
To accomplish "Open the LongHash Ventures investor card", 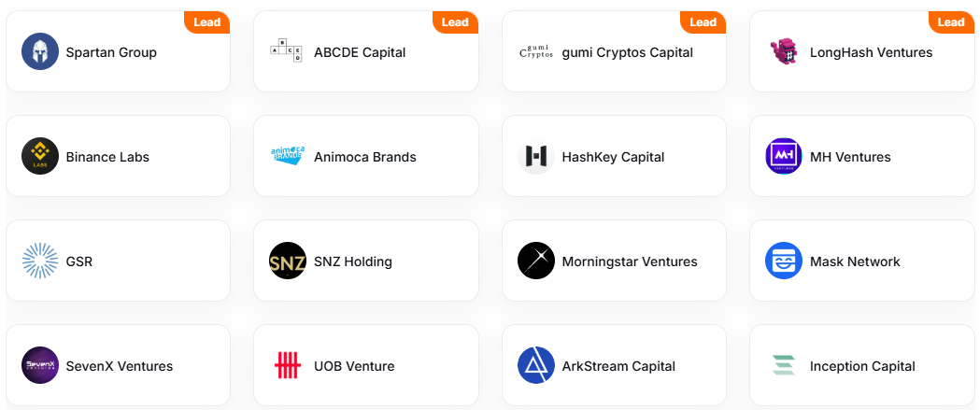I will pos(862,51).
